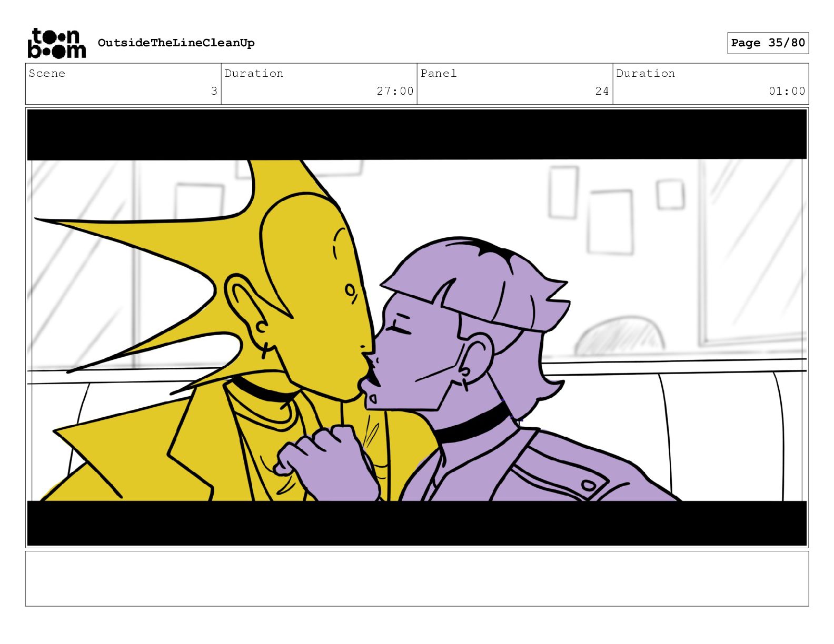
Task: Select panel number 24 value
Action: (x=602, y=91)
